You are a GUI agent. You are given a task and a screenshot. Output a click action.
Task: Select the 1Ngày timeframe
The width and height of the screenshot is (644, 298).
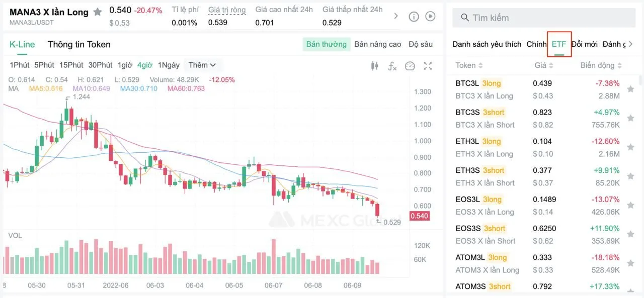coord(169,65)
